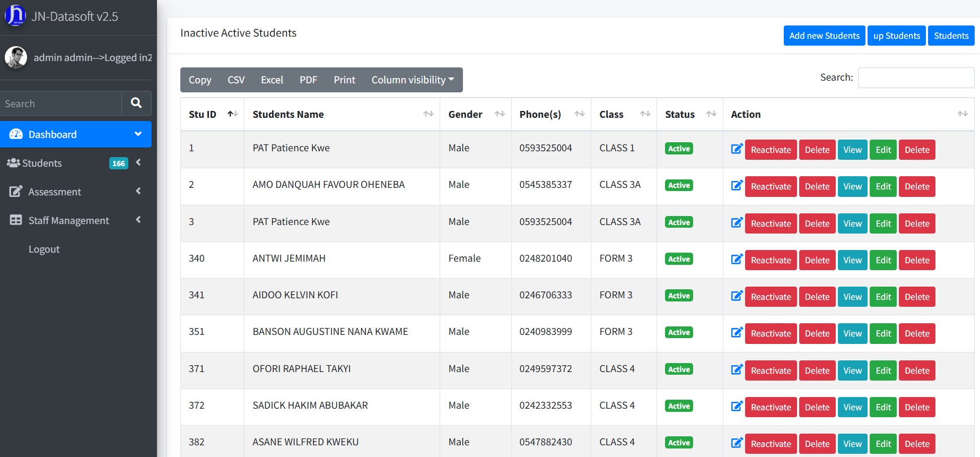Click the JN-Datasoft logo icon

15,15
